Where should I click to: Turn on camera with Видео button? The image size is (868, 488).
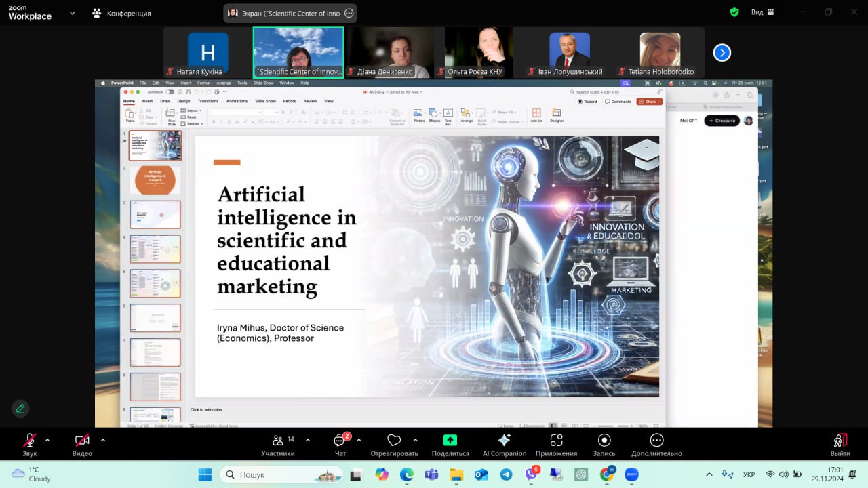tap(82, 441)
